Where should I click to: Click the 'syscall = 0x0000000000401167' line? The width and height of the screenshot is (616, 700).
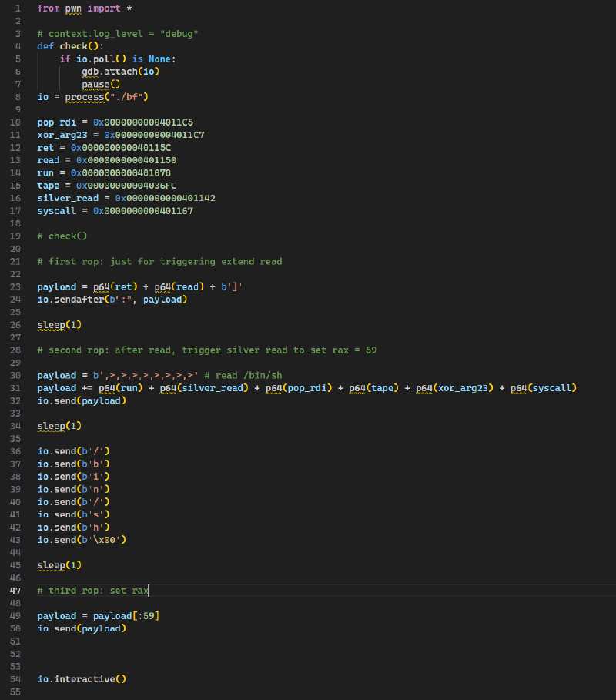click(x=115, y=211)
